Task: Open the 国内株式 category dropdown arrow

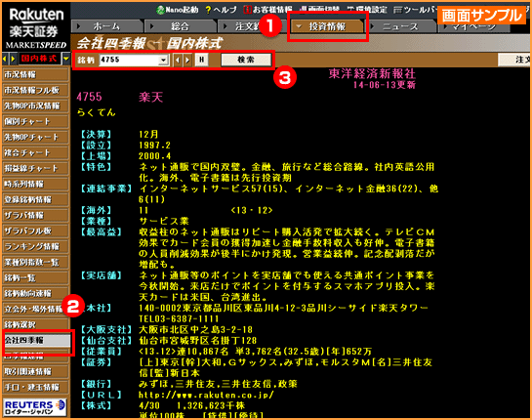Action: (65, 59)
